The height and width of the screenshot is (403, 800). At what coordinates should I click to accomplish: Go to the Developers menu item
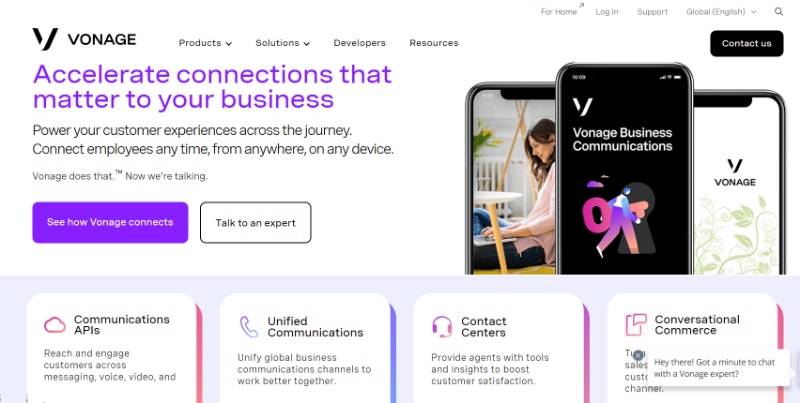pyautogui.click(x=360, y=43)
